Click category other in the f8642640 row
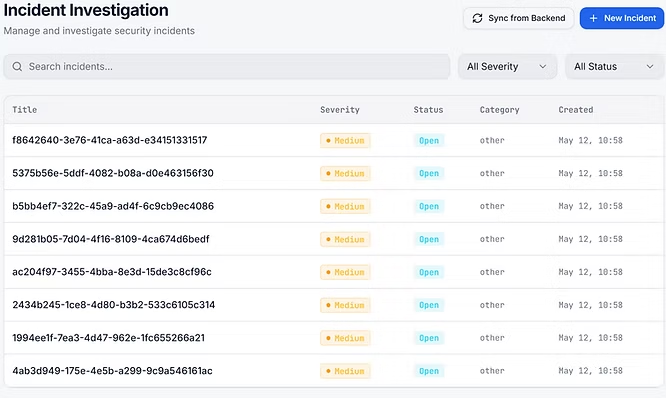Screen dimensions: 666x398 click(492, 140)
